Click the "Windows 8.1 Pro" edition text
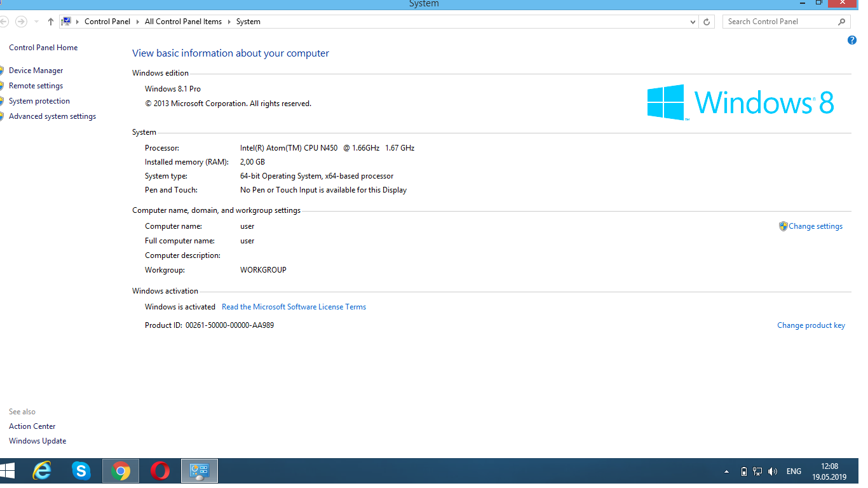The height and width of the screenshot is (488, 868). (x=173, y=89)
